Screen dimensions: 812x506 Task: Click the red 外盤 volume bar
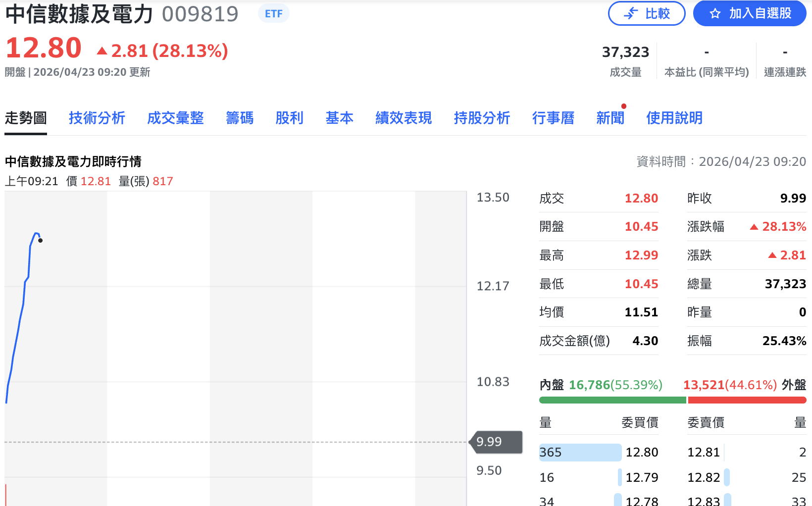click(x=747, y=400)
